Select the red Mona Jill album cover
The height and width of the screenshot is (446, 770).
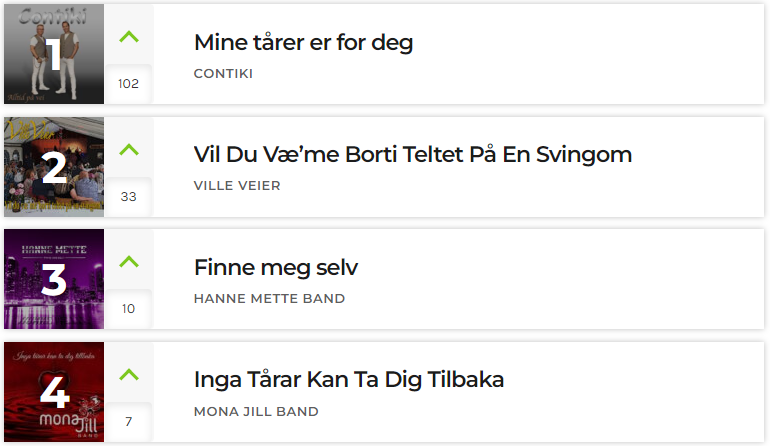pyautogui.click(x=54, y=392)
